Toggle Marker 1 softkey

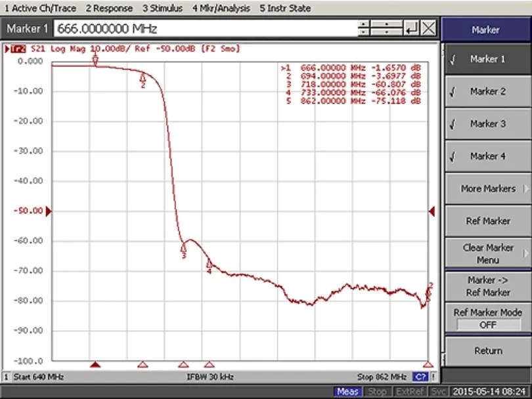487,59
